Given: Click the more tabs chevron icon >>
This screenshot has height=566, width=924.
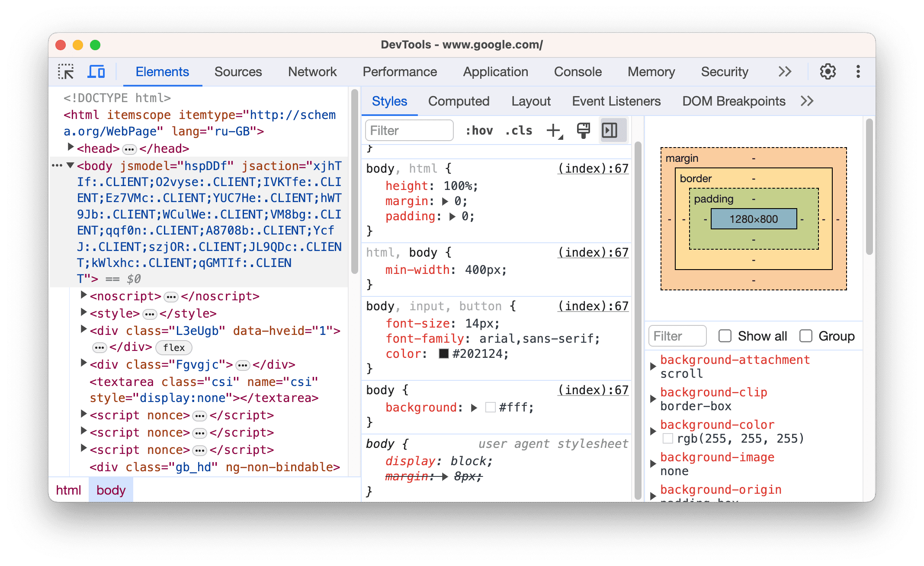Looking at the screenshot, I should (x=787, y=71).
